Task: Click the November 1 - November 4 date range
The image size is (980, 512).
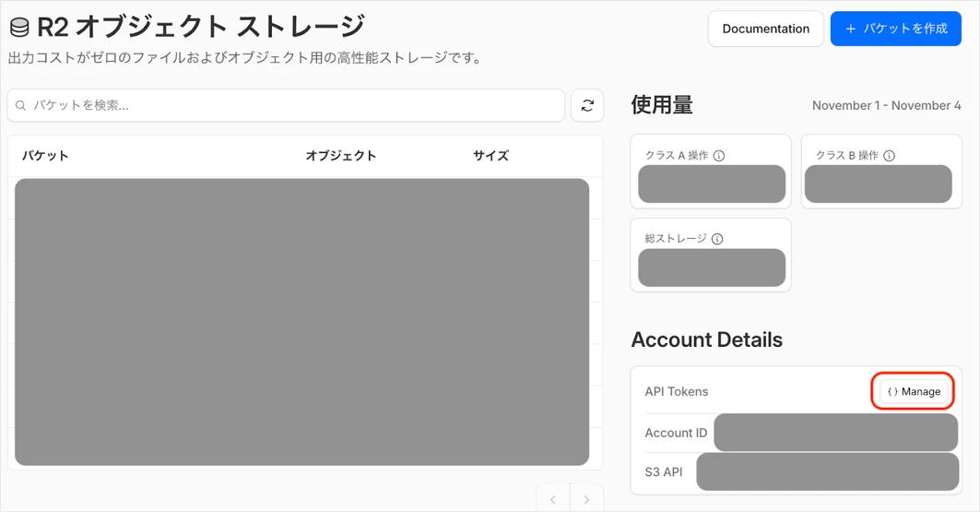Action: click(x=886, y=106)
